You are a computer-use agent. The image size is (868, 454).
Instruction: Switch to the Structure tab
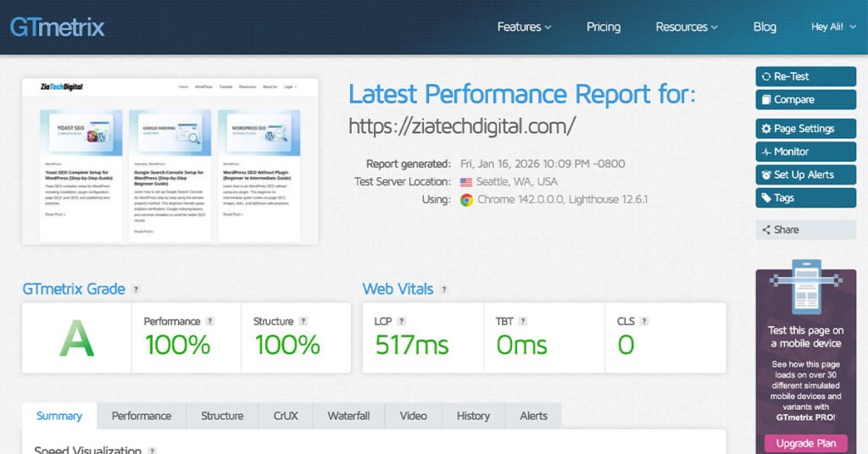(x=222, y=417)
